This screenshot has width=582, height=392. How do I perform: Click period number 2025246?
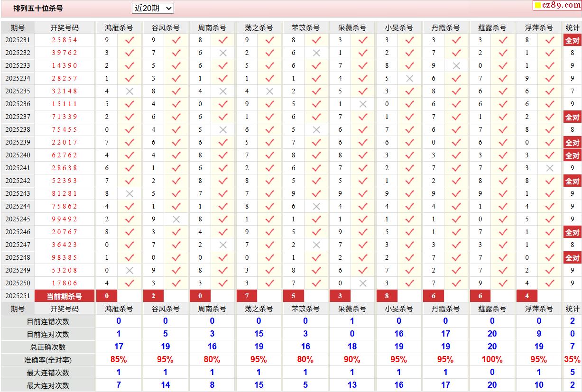18,232
